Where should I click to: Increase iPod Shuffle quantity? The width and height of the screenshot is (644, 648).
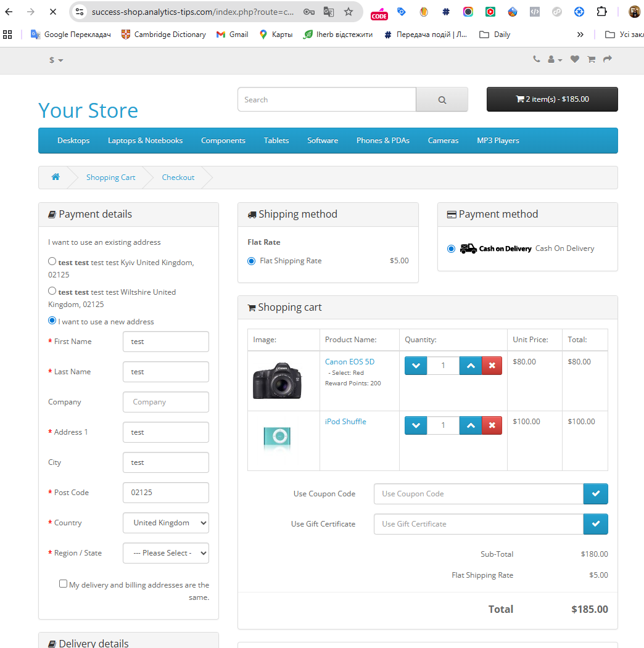point(471,425)
